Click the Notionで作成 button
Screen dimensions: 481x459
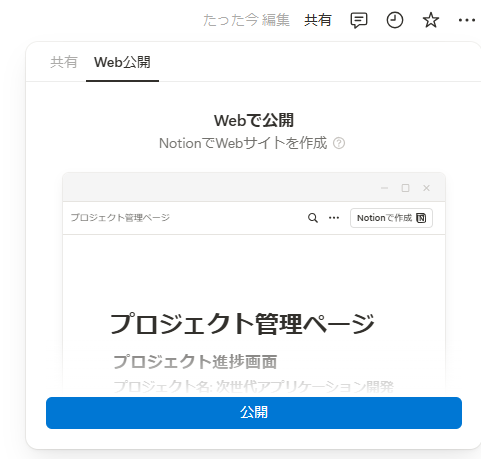[391, 218]
